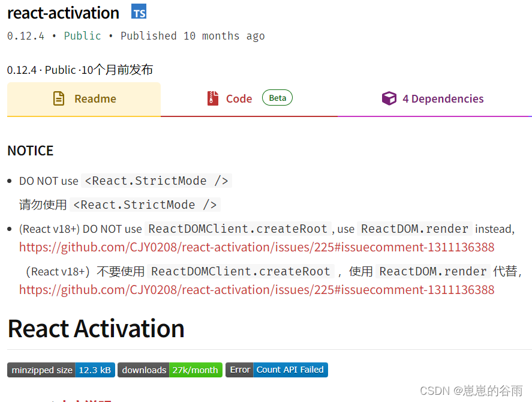Click the red Code archive icon
The height and width of the screenshot is (402, 532).
[213, 98]
